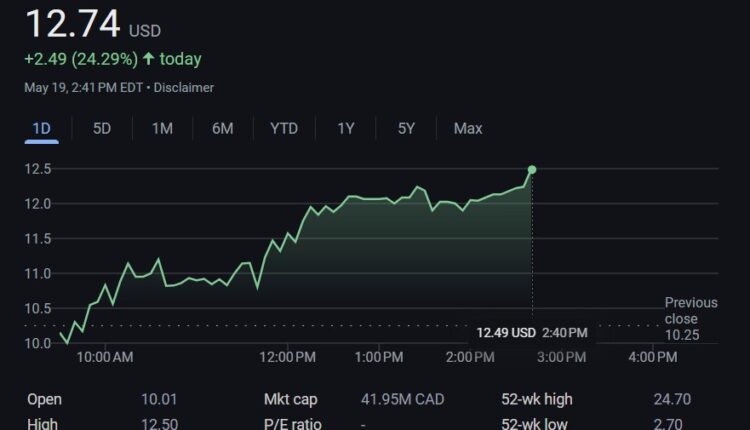
Task: Click the 12.49 USD 2:40 PM tooltip
Action: pyautogui.click(x=531, y=332)
